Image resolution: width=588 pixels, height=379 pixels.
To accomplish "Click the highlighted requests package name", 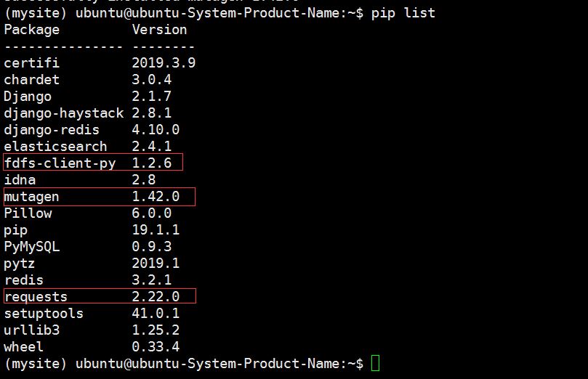I will 36,296.
